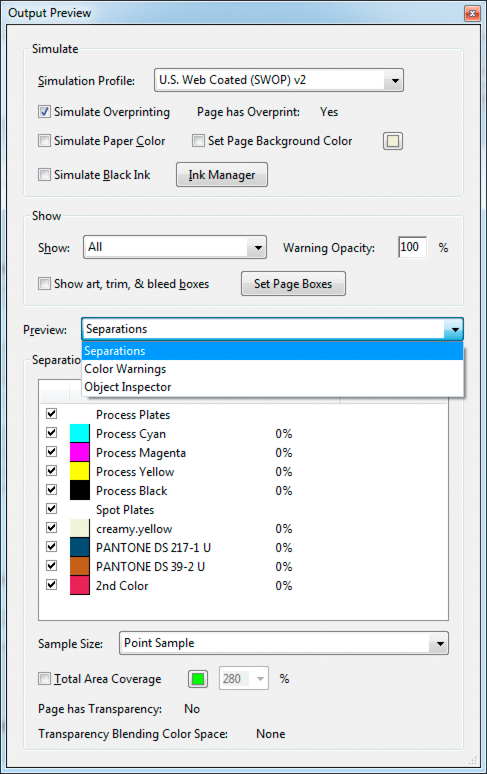Open the Show dropdown set to All
The height and width of the screenshot is (774, 487).
(175, 247)
